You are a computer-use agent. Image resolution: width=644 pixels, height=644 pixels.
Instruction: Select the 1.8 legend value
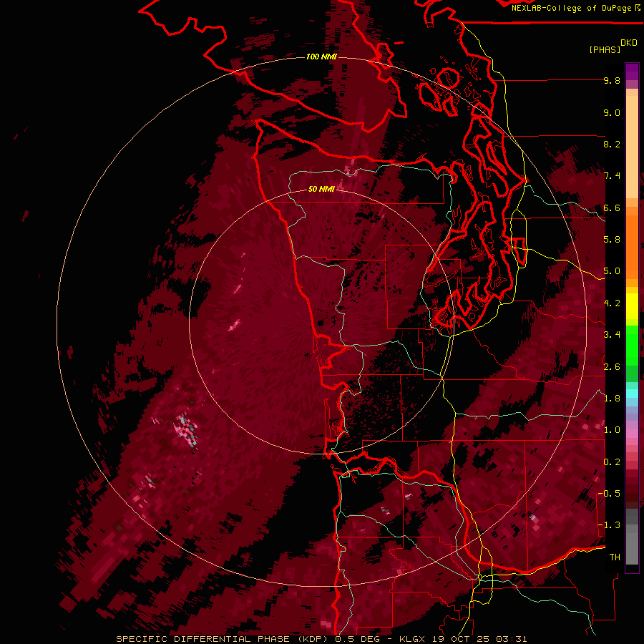pyautogui.click(x=612, y=399)
